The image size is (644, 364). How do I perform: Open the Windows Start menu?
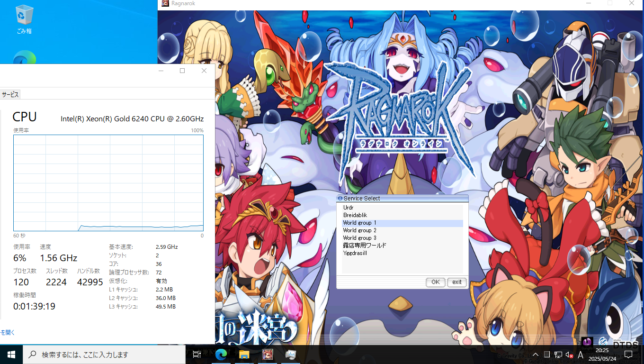pos(11,355)
